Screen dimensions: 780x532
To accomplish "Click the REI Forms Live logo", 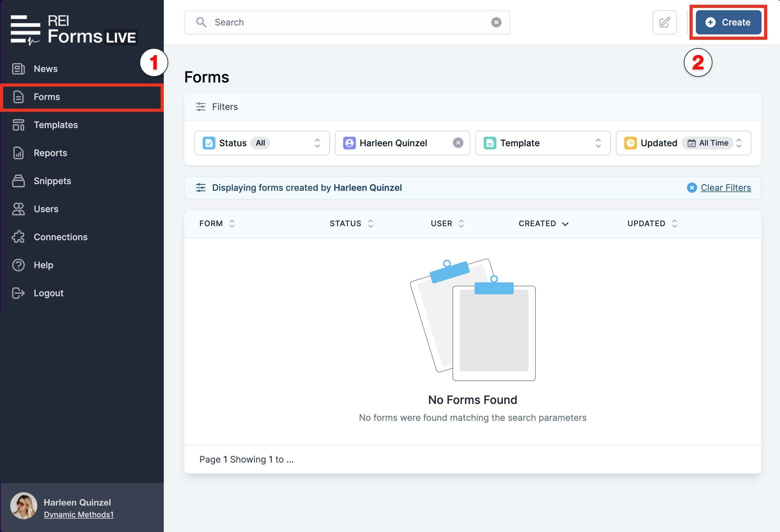I will pos(74,30).
